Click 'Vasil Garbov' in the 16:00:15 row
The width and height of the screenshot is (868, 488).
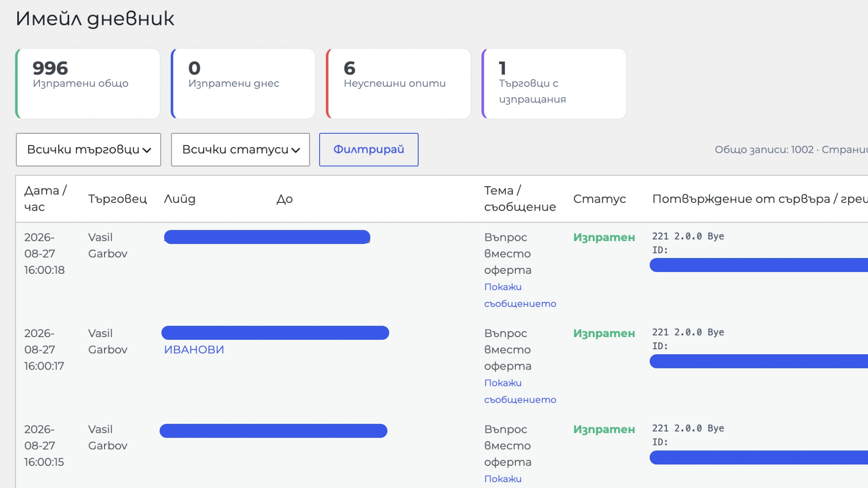pyautogui.click(x=108, y=437)
